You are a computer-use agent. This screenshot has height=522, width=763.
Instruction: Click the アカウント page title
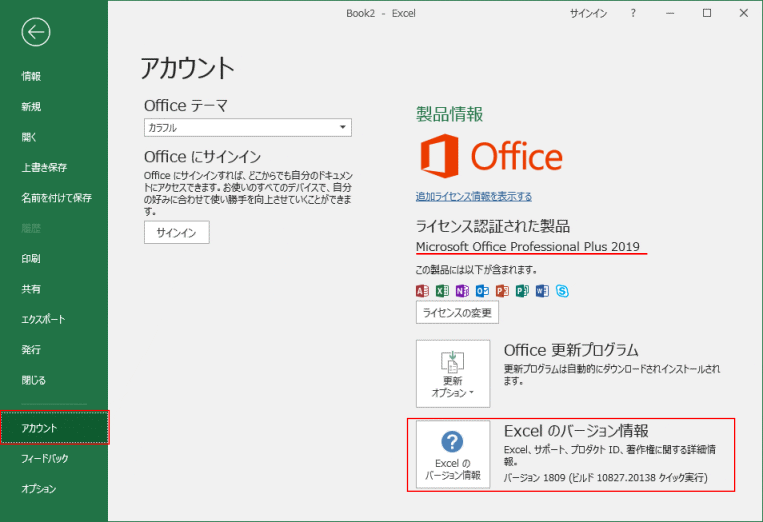tap(187, 68)
